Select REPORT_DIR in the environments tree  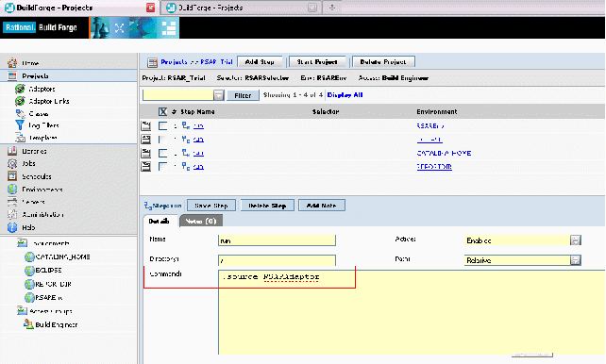(54, 284)
